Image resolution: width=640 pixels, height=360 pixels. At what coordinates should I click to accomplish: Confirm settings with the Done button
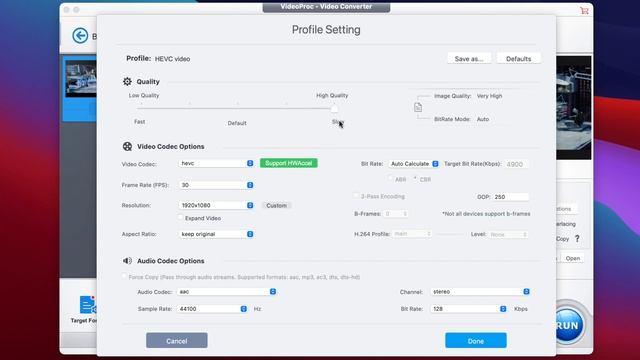tap(476, 340)
